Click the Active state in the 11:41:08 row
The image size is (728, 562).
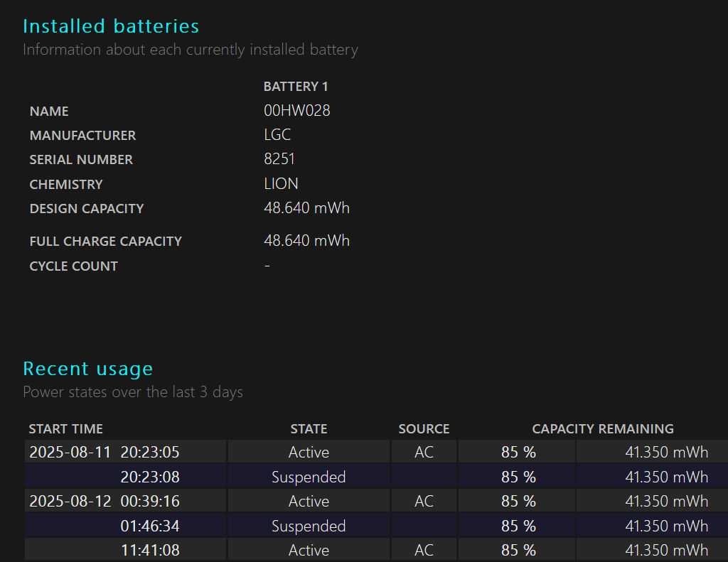click(x=309, y=551)
